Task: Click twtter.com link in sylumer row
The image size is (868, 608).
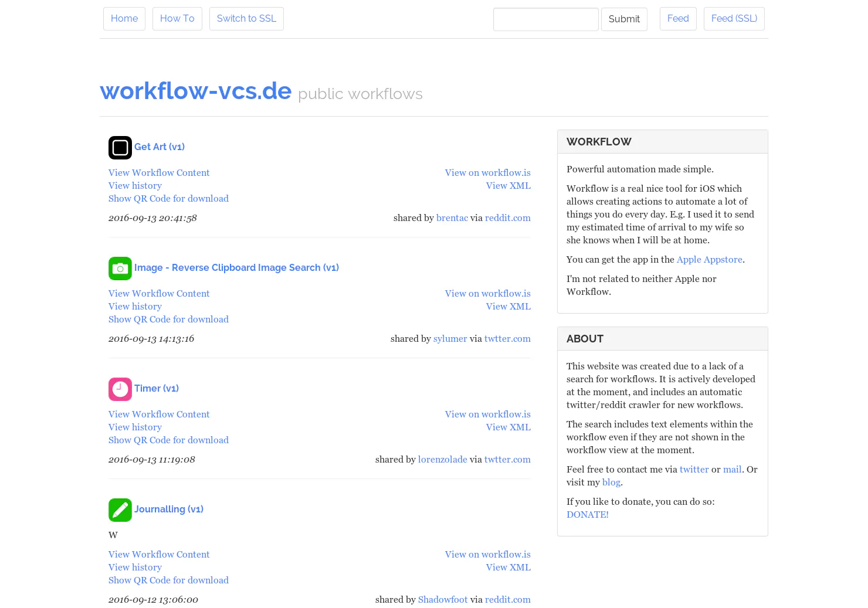Action: [507, 338]
